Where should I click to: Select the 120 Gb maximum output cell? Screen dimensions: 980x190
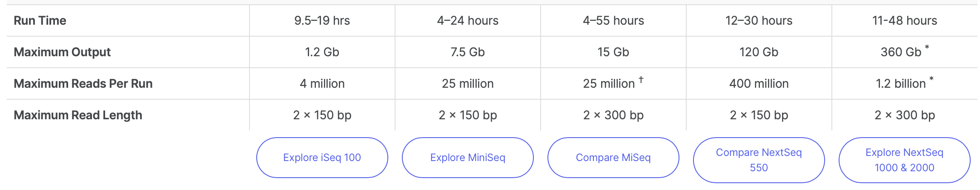[759, 52]
